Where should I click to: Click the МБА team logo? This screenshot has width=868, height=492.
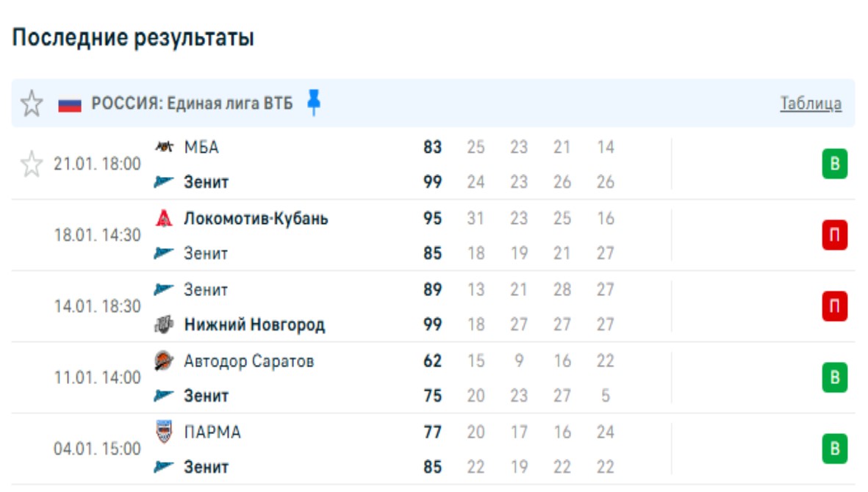164,147
